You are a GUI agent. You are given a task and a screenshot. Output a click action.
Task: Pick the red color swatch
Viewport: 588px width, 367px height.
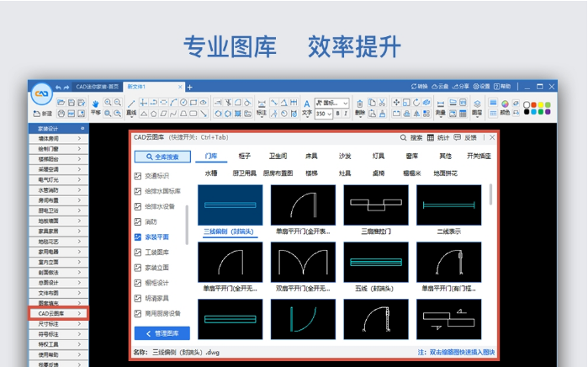click(533, 104)
